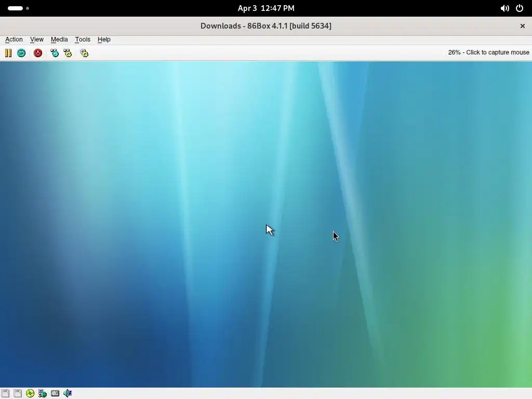Send Ctrl+Alt+Esc using the yellow keys icon
Image resolution: width=532 pixels, height=399 pixels.
(68, 53)
